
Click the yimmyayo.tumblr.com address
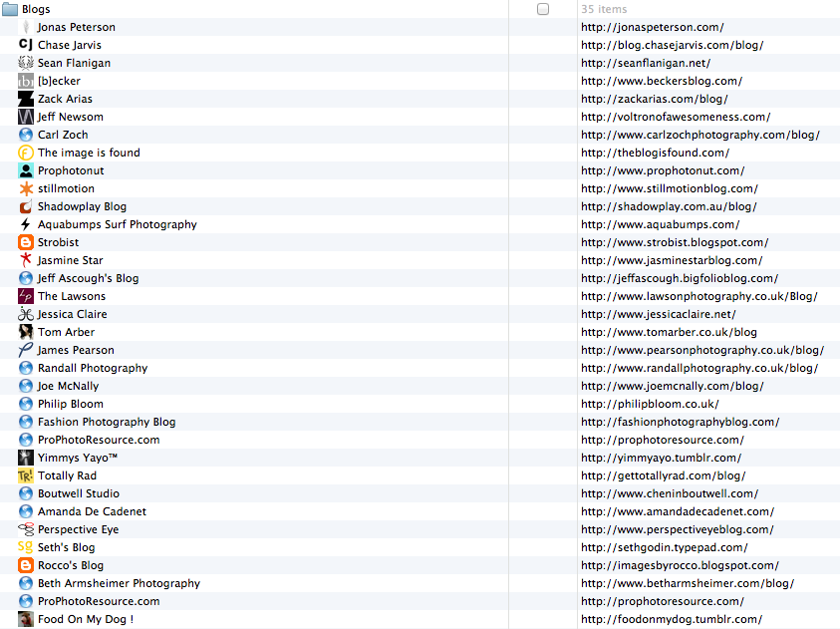pyautogui.click(x=661, y=458)
